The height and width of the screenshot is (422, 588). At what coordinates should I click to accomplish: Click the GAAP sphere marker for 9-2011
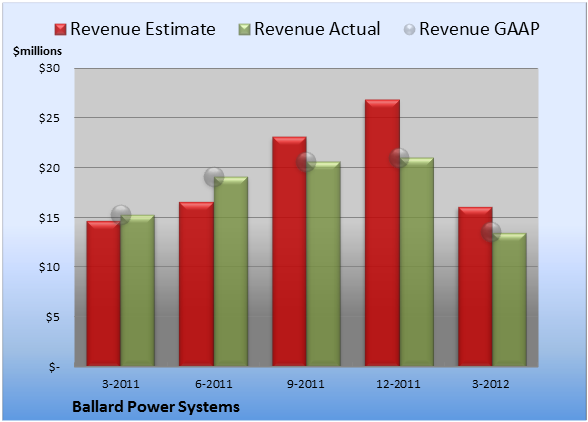click(306, 162)
